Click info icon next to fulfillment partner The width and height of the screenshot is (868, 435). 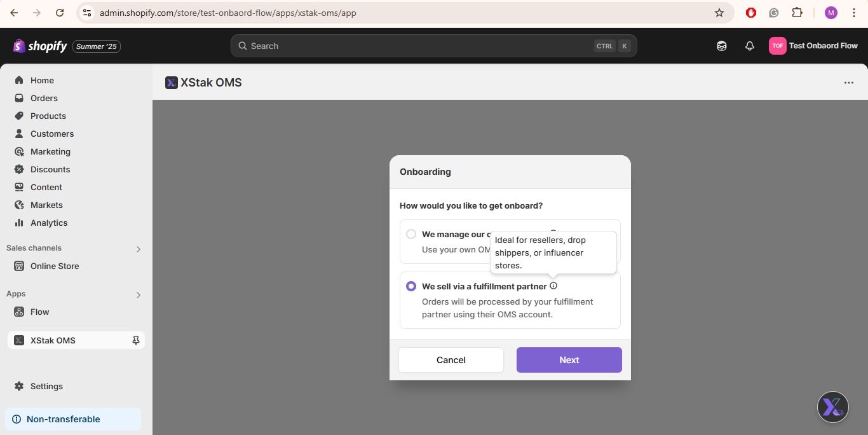(553, 286)
